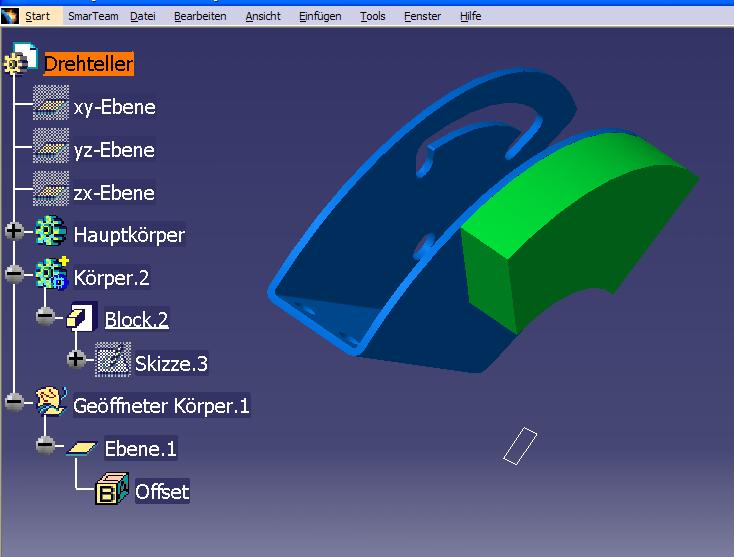Open the Hilfe menu

470,16
